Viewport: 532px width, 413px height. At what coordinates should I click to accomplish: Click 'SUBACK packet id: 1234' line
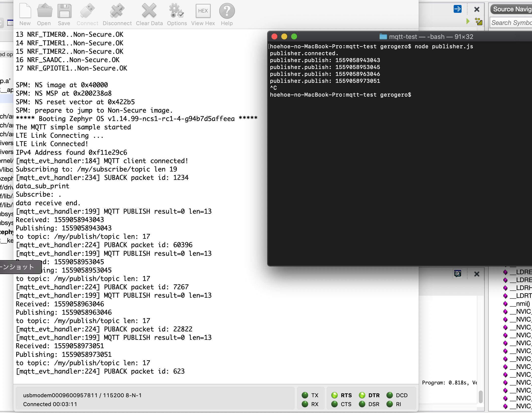[102, 178]
